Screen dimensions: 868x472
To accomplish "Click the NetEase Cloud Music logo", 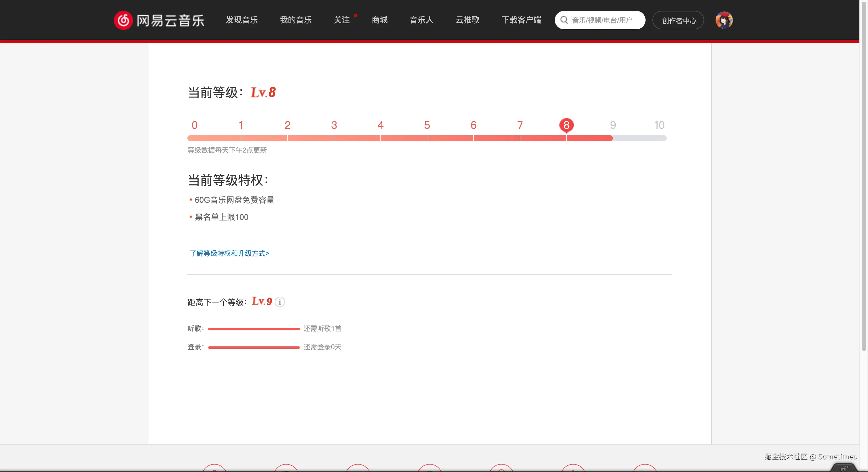I will coord(159,20).
